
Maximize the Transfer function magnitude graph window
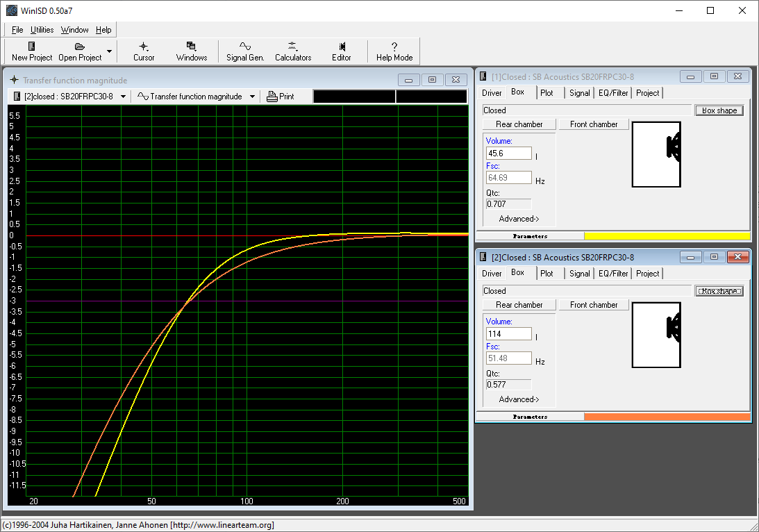tap(432, 80)
